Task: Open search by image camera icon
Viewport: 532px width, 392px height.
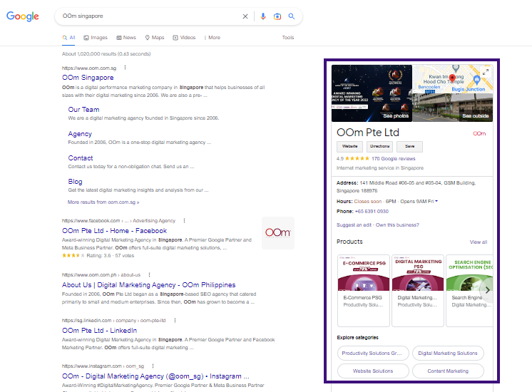Action: pos(277,16)
